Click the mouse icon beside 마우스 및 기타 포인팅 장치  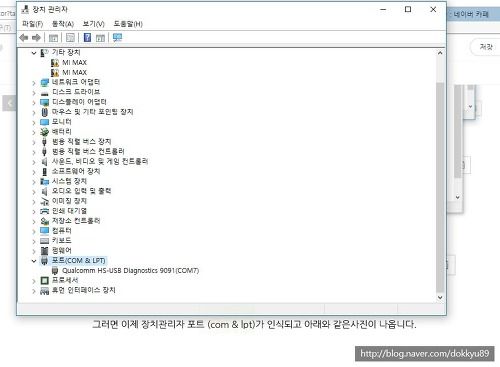point(44,112)
